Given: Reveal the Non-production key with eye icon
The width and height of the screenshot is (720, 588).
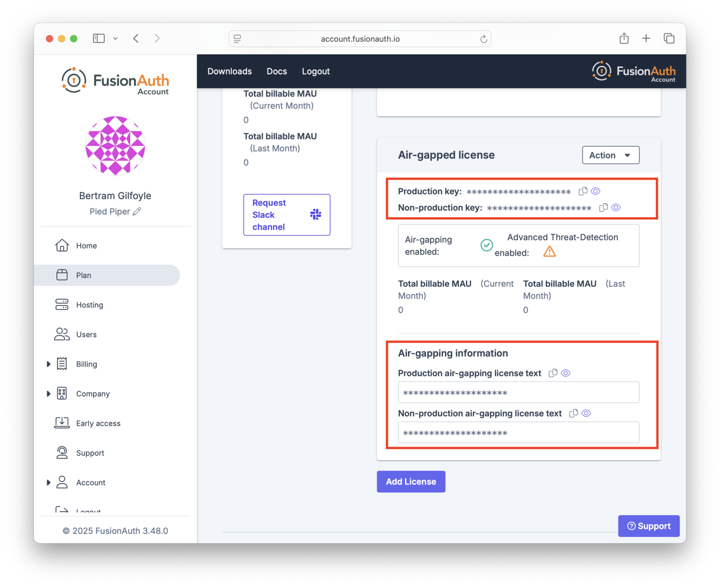Looking at the screenshot, I should pyautogui.click(x=616, y=208).
